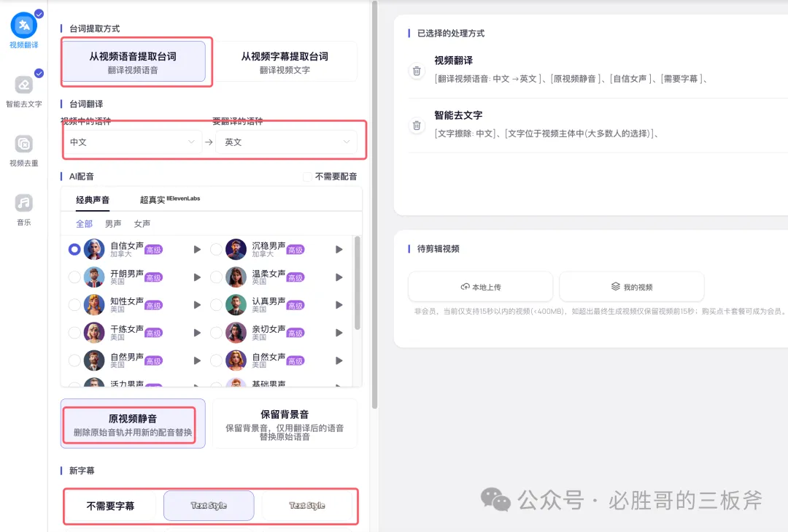Image resolution: width=788 pixels, height=532 pixels.
Task: Select the 沉稳男声 radio button
Action: coord(216,250)
